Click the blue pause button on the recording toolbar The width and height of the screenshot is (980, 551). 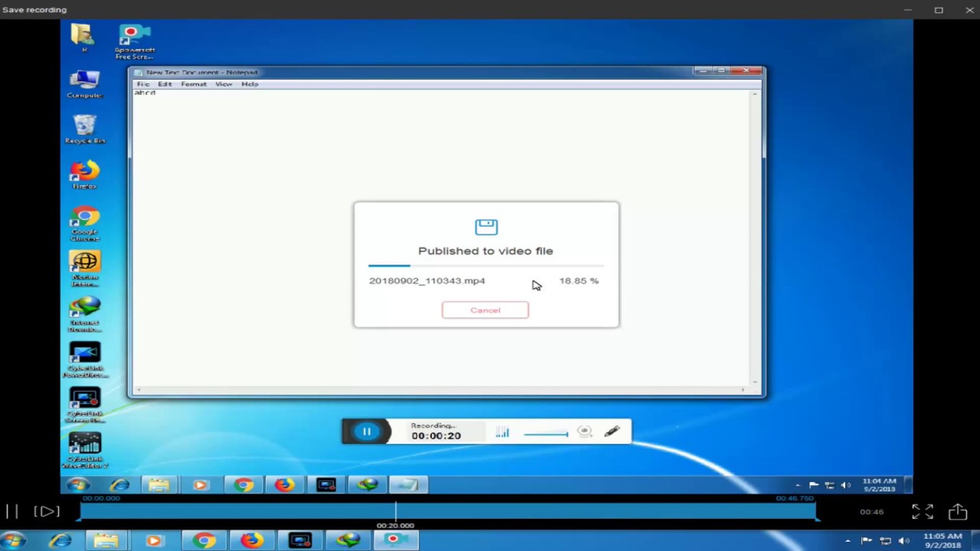coord(367,432)
